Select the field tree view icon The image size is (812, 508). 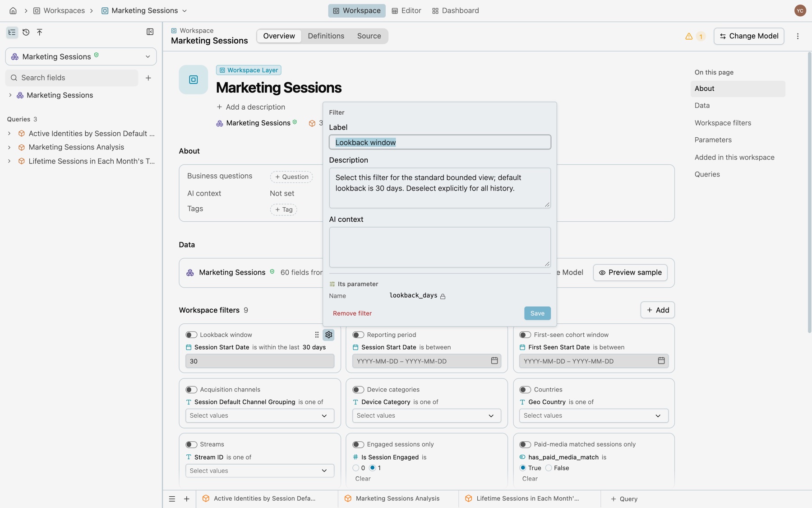tap(12, 32)
